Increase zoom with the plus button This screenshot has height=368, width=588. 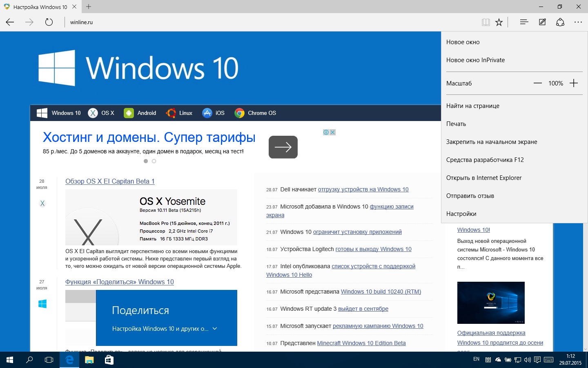click(574, 83)
